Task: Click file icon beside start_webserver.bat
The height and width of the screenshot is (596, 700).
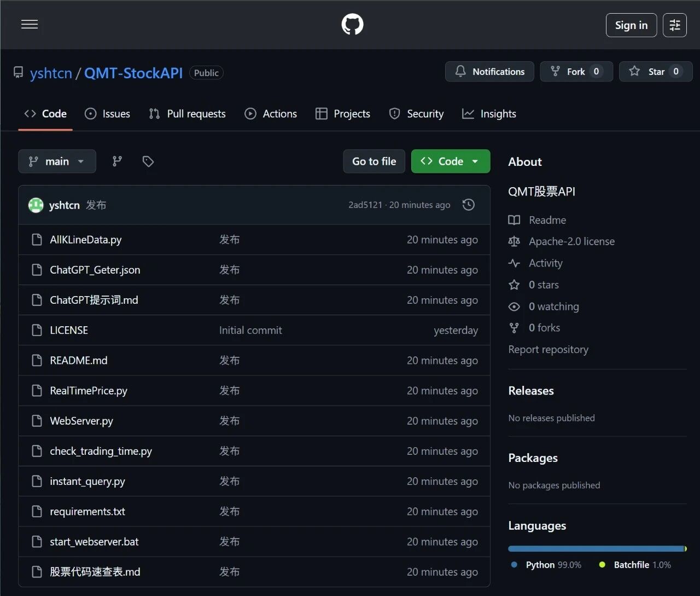Action: click(x=37, y=542)
